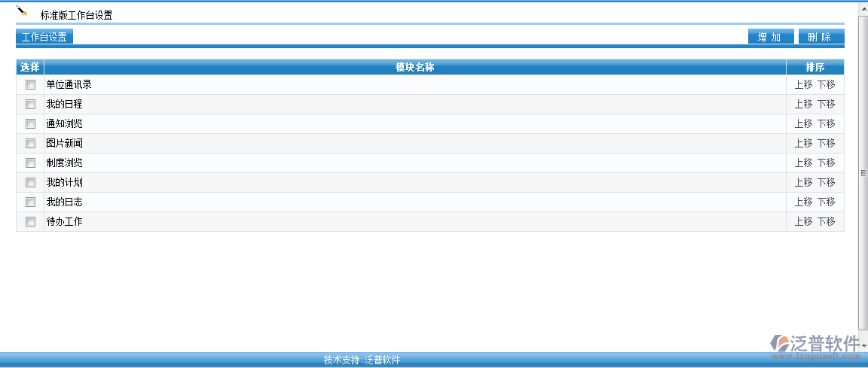868x368 pixels.
Task: Select the 通知浏览 module name
Action: (65, 123)
